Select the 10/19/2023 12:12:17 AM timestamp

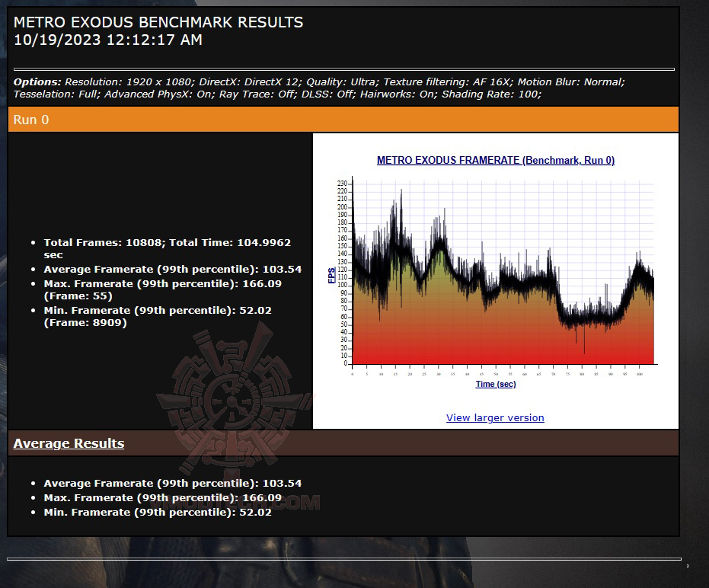pos(108,40)
